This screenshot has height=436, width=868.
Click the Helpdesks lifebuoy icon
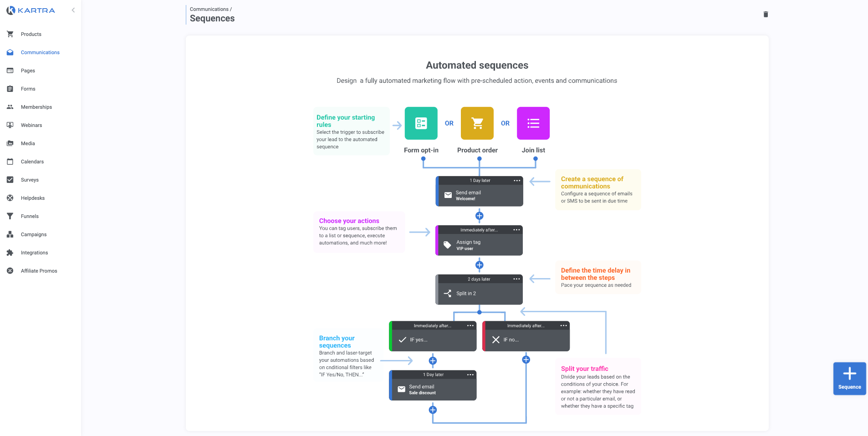[10, 198]
